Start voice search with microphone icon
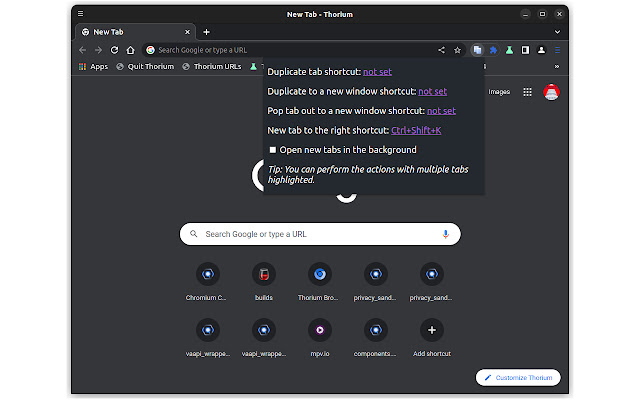This screenshot has width=640, height=400. (445, 234)
